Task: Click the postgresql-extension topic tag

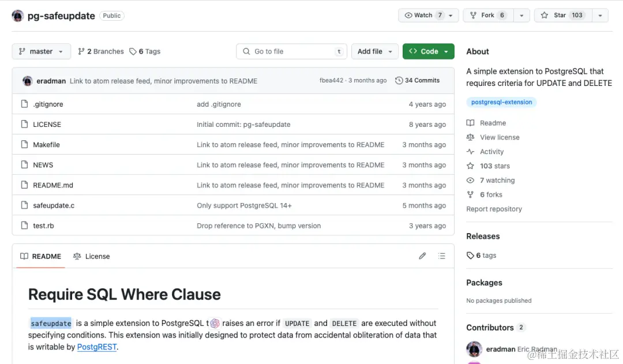Action: click(501, 102)
